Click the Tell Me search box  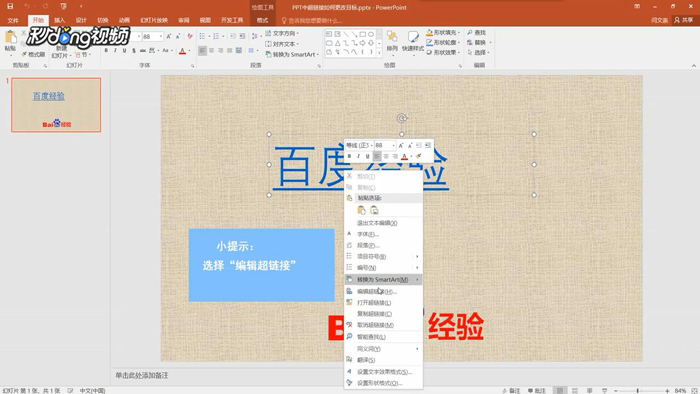(312, 21)
